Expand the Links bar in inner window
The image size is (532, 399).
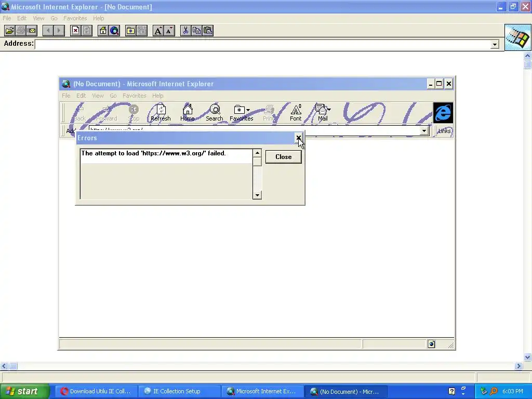tap(444, 131)
